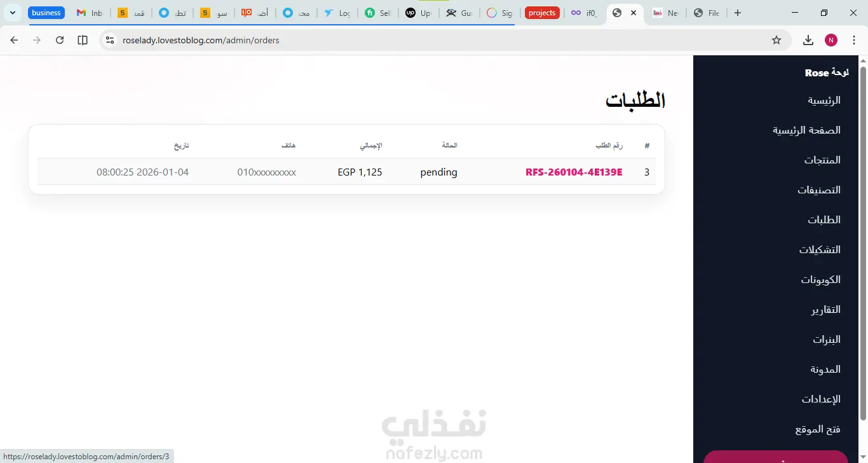Open الطلبات in the sidebar
868x463 pixels.
click(x=824, y=220)
